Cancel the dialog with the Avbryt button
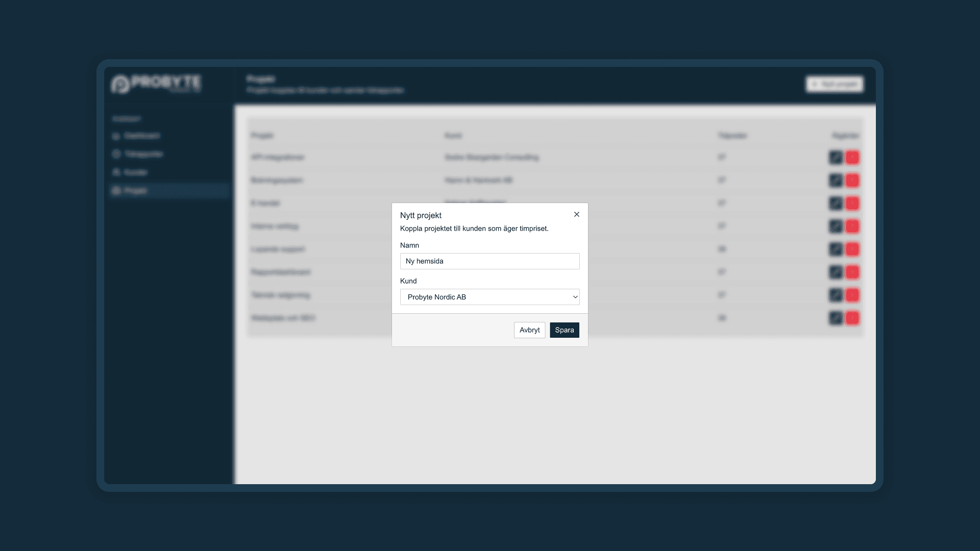 click(529, 330)
